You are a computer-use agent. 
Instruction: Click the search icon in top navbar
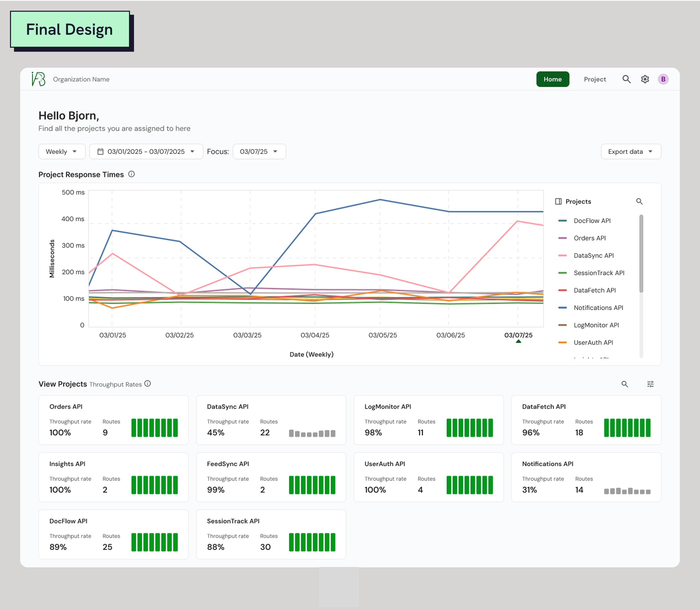(626, 79)
